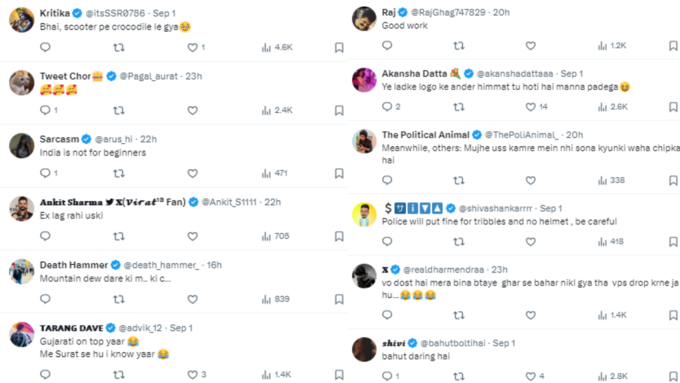Bookmark Tweet Chor's emoji reply
This screenshot has width=680, height=383.
coord(339,111)
